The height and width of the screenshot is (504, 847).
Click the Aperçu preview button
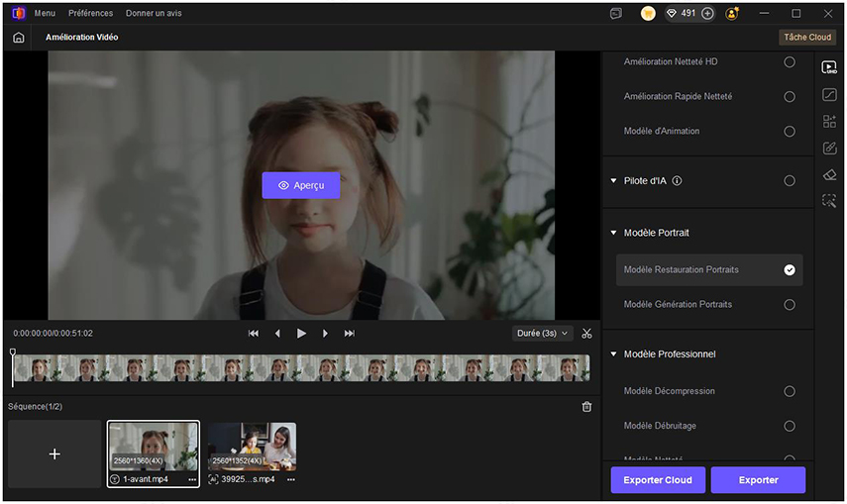[301, 185]
